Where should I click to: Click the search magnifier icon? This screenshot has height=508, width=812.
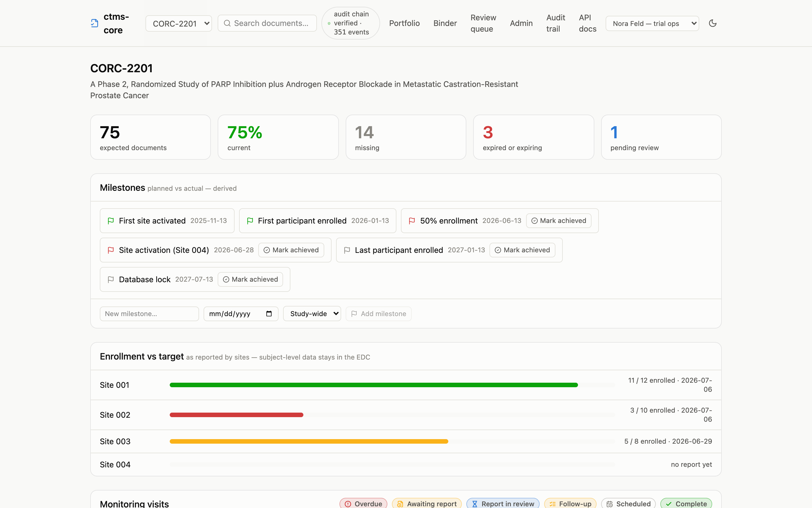tap(227, 23)
